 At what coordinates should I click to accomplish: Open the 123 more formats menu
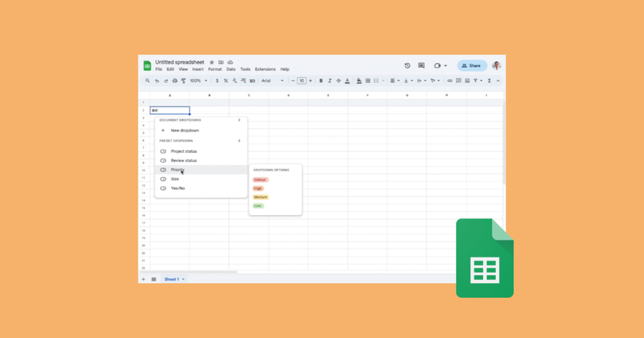[x=252, y=81]
